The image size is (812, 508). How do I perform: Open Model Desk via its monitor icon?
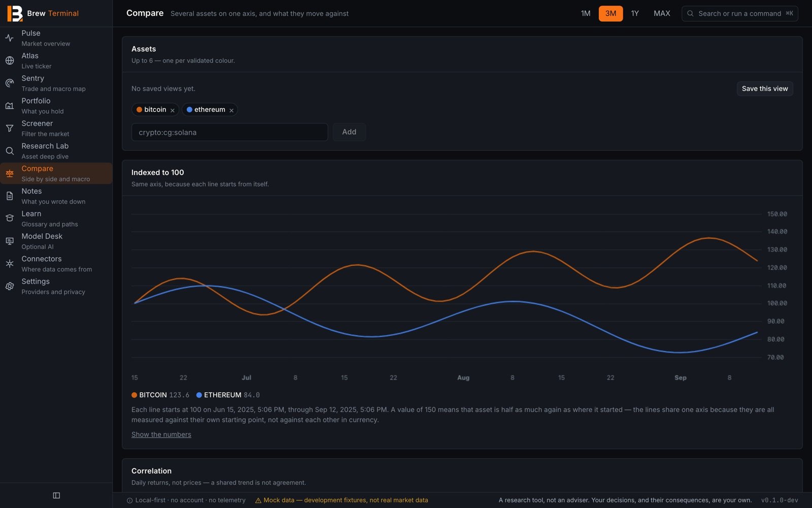[10, 241]
